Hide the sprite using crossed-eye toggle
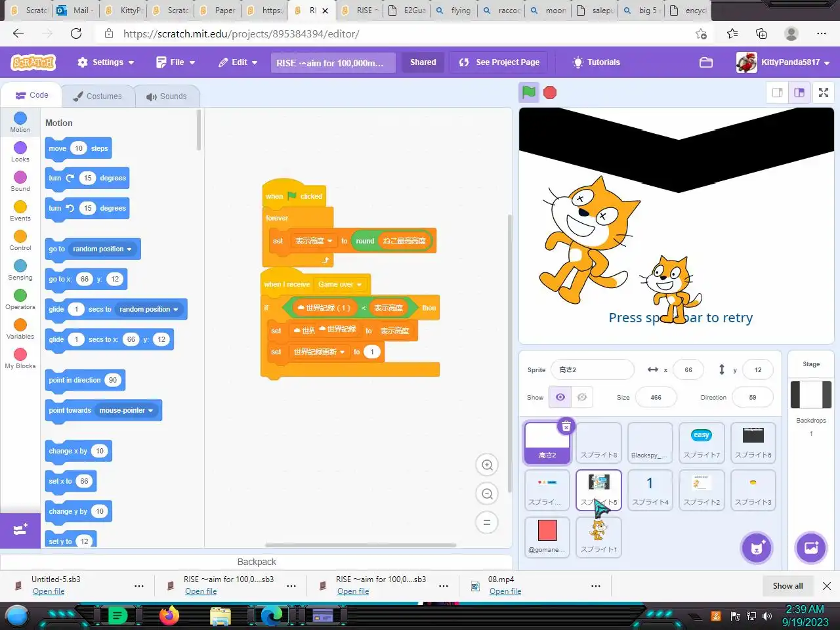Image resolution: width=840 pixels, height=630 pixels. (x=582, y=397)
